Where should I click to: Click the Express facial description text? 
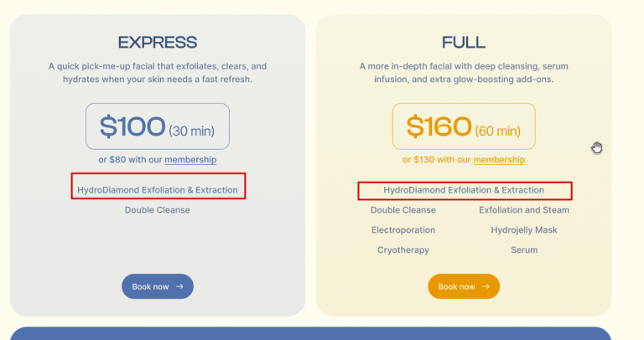[158, 72]
